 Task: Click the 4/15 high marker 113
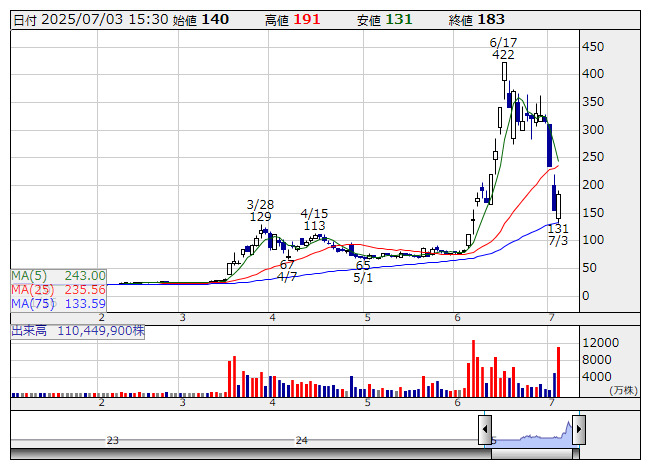click(314, 226)
